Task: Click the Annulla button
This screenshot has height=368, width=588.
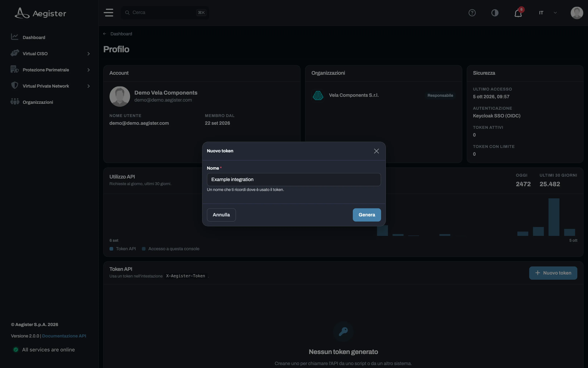Action: coord(221,215)
